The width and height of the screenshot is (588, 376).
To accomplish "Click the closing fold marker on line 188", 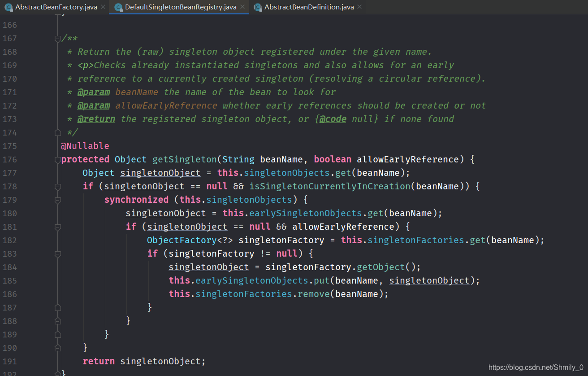I will tap(57, 321).
